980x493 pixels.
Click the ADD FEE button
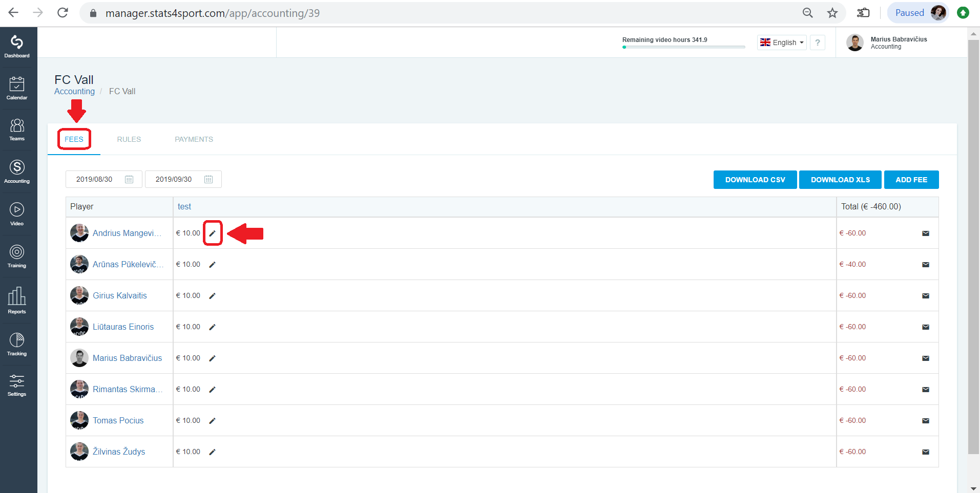911,180
